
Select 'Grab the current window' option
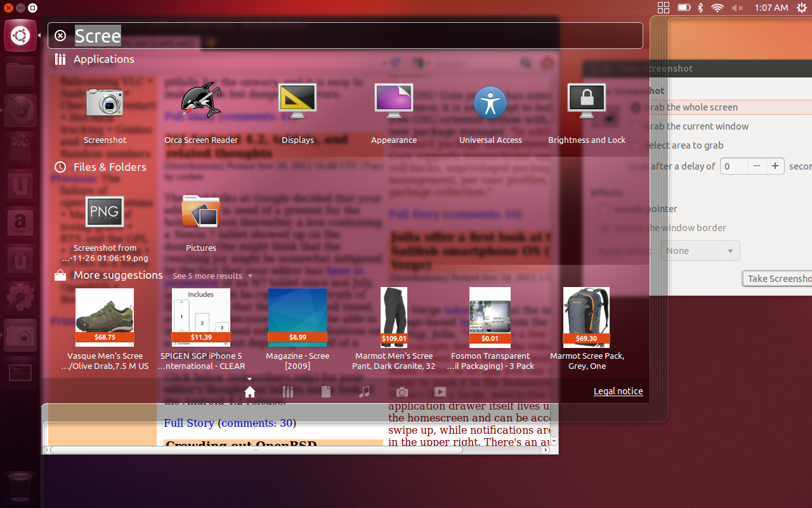698,126
